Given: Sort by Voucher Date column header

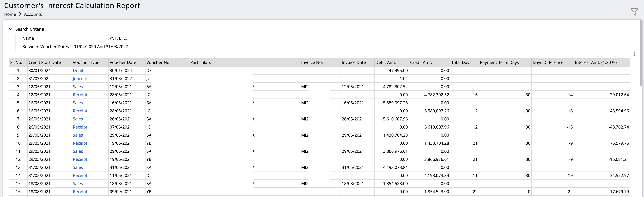Looking at the screenshot, I should coord(127,62).
